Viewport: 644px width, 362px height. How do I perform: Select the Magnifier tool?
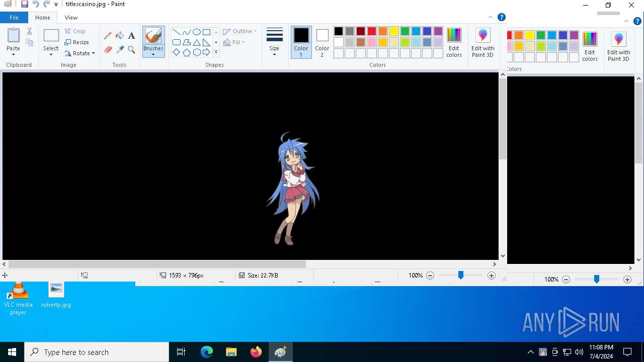(131, 50)
